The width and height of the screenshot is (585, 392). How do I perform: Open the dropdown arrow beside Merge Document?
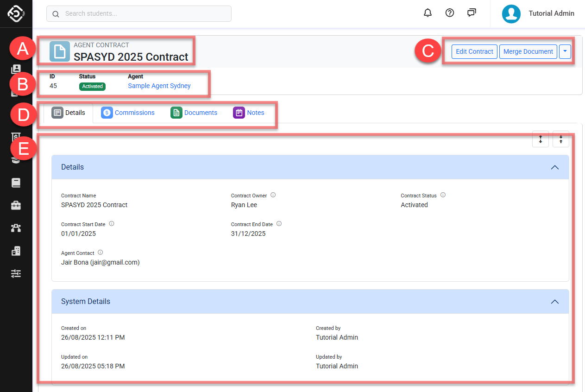565,52
